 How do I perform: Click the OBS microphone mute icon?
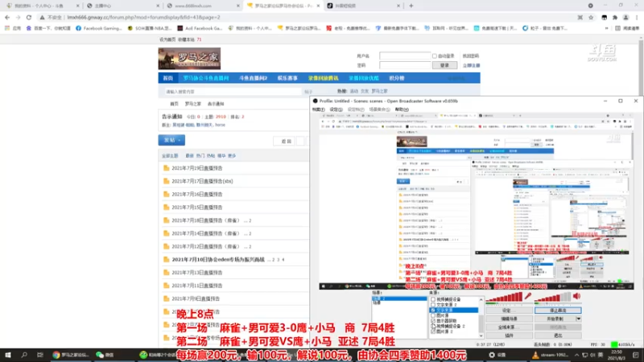click(528, 296)
